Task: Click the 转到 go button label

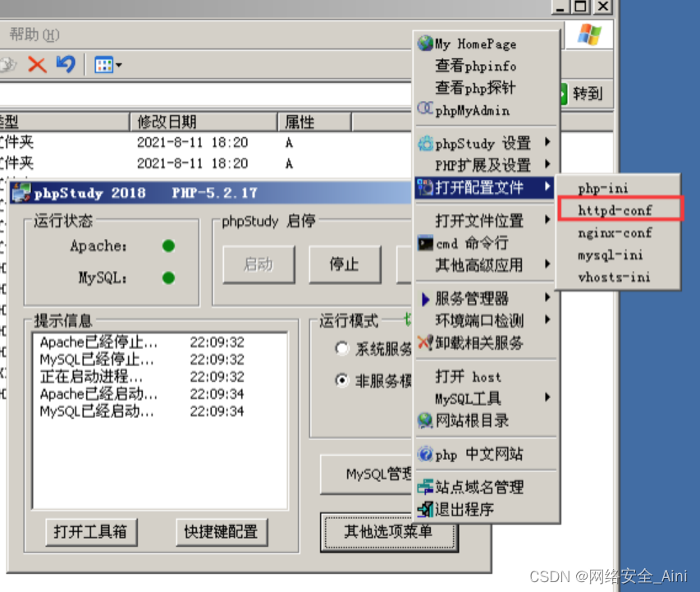Action: 588,94
